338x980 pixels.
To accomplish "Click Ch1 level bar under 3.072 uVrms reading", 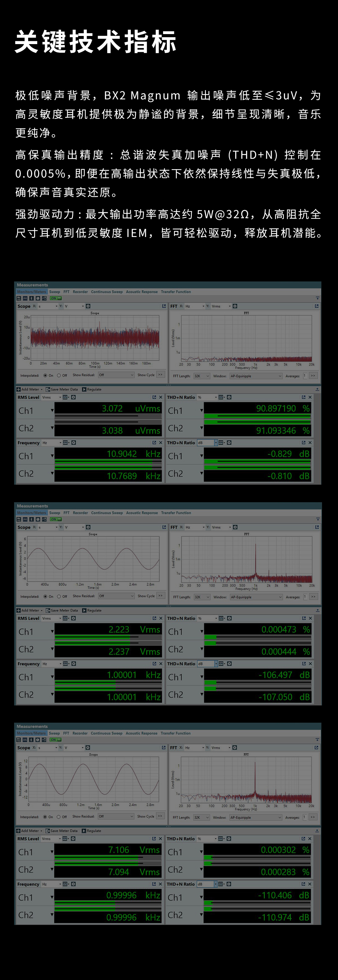I will click(109, 416).
